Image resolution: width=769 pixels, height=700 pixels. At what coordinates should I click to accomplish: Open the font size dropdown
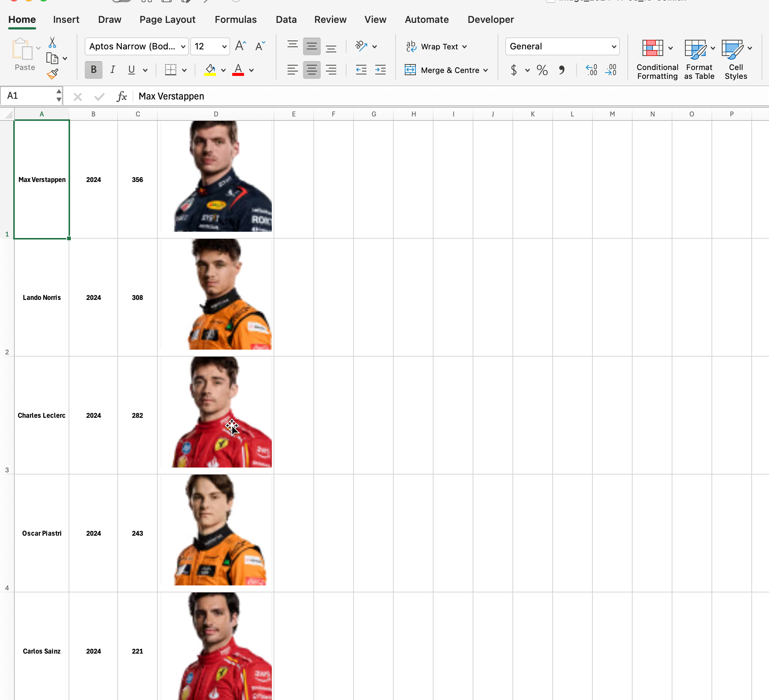click(x=223, y=46)
